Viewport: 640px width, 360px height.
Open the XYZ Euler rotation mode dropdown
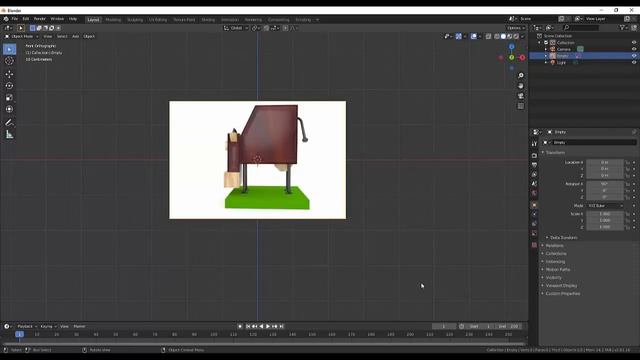click(606, 206)
